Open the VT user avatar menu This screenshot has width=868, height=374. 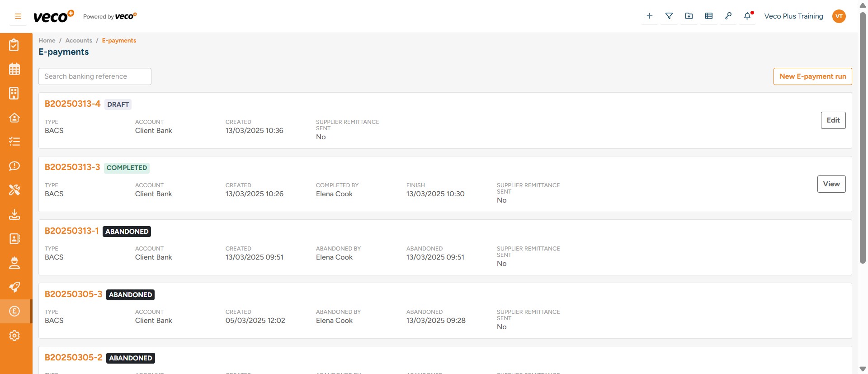point(839,16)
